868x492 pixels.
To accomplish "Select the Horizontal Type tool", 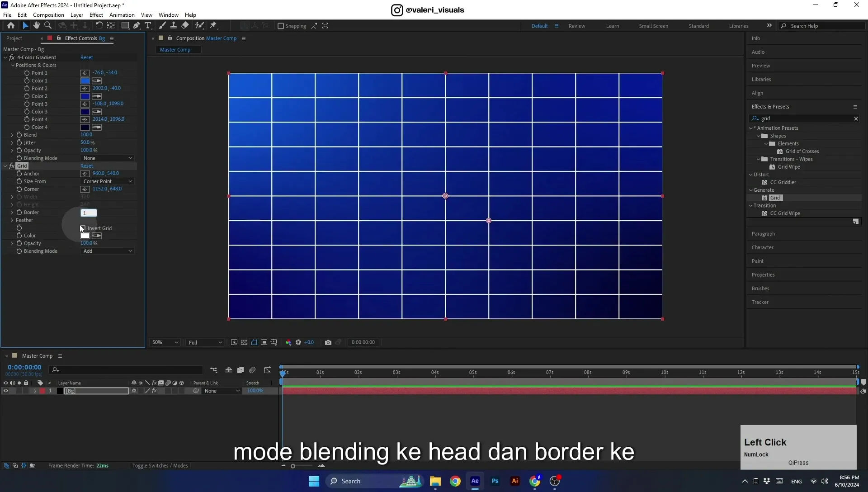I will pos(148,26).
